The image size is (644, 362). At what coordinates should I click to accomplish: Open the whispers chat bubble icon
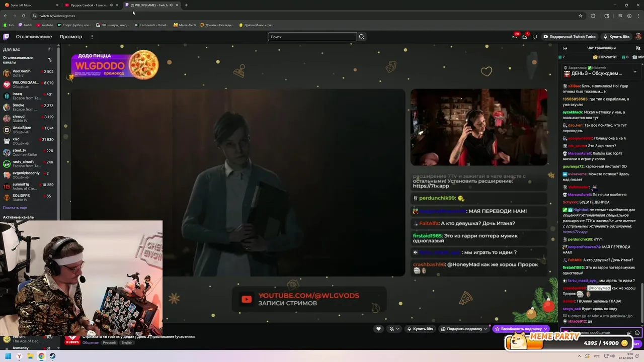[x=535, y=37]
